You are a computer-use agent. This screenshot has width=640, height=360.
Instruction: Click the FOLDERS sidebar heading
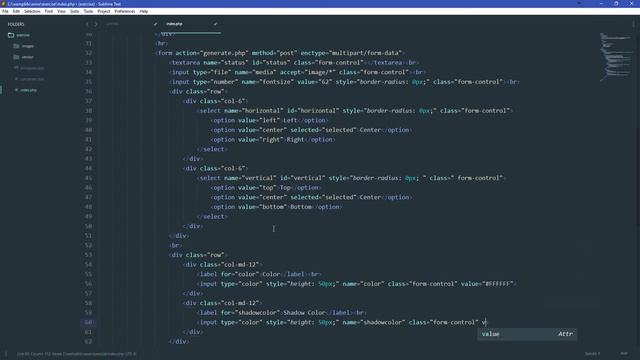pos(16,24)
